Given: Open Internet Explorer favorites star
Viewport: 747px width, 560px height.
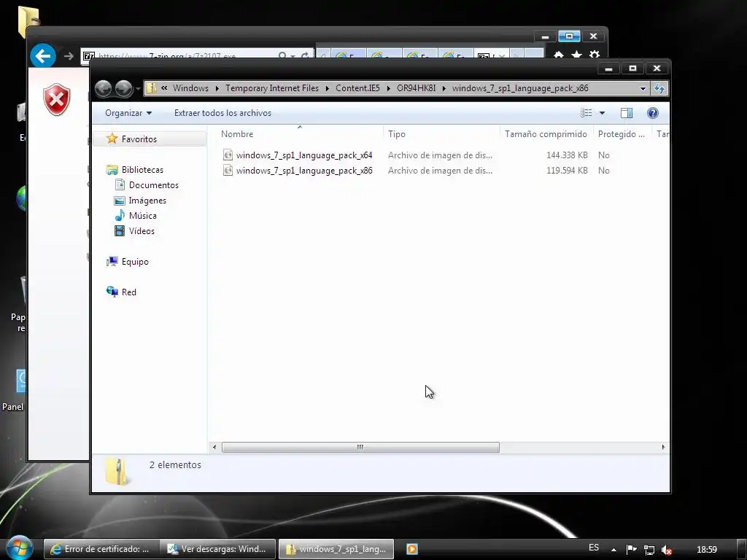Looking at the screenshot, I should pos(576,55).
